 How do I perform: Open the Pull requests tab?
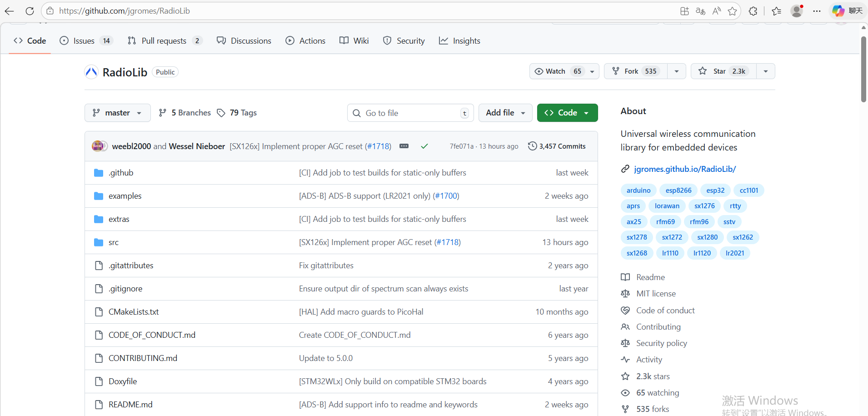point(165,41)
